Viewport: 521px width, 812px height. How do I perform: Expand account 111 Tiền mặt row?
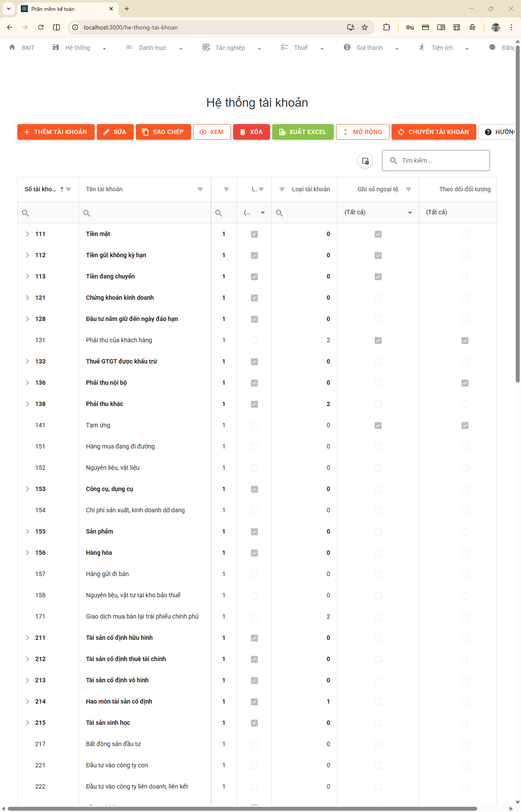27,234
